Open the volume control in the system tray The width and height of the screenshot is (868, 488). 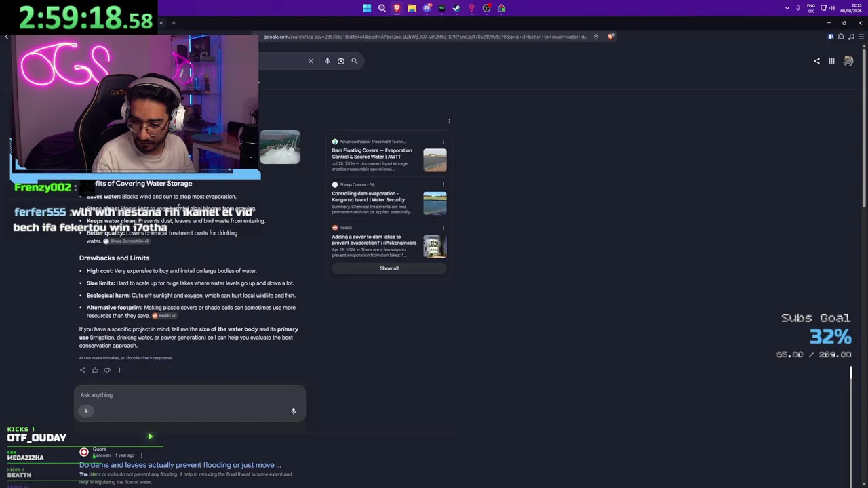tap(831, 8)
